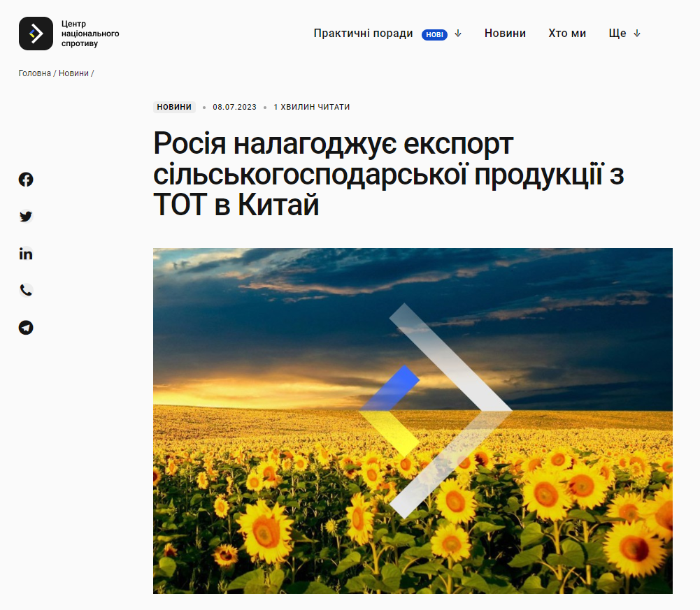Click the article date 08.07.2023
The height and width of the screenshot is (610, 700).
(x=234, y=107)
